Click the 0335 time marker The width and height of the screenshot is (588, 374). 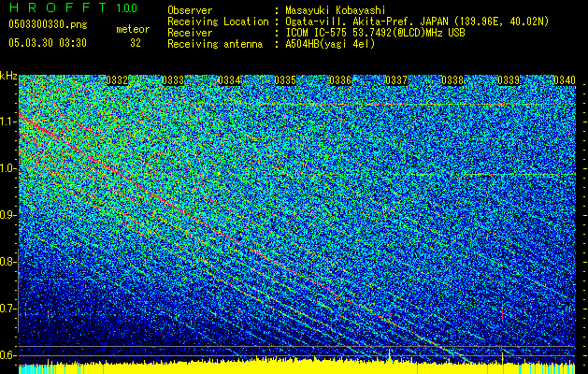(285, 80)
